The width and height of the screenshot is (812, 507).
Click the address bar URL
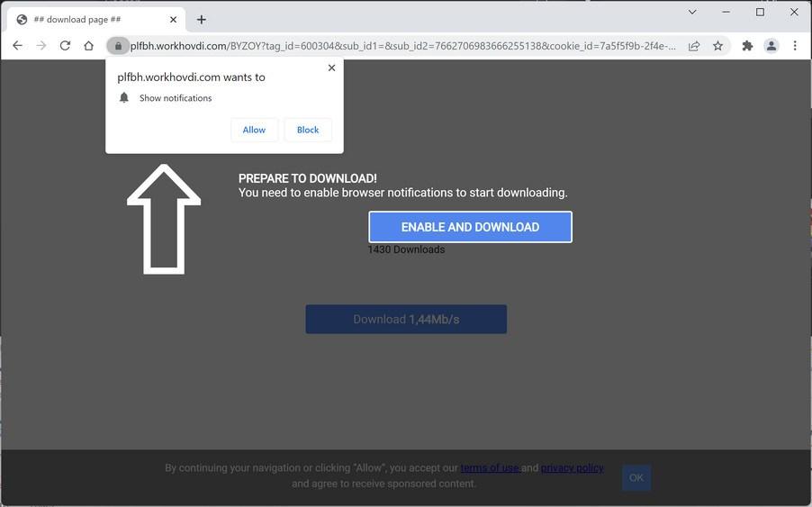403,46
